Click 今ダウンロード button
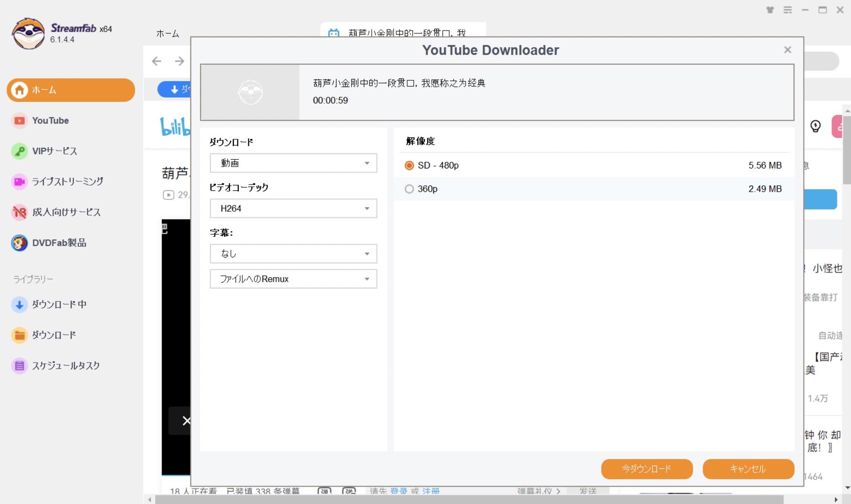The image size is (851, 504). 647,469
